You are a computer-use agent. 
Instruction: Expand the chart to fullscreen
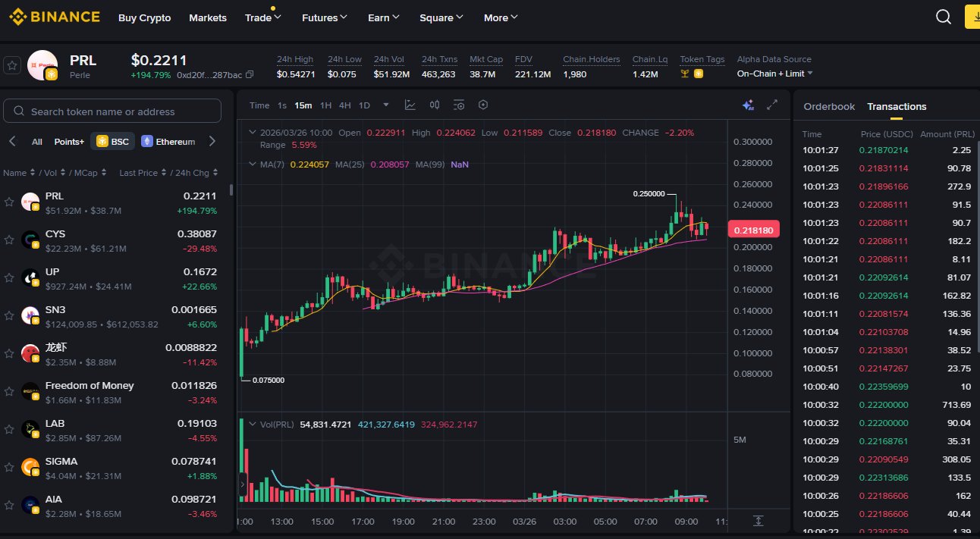(x=773, y=105)
